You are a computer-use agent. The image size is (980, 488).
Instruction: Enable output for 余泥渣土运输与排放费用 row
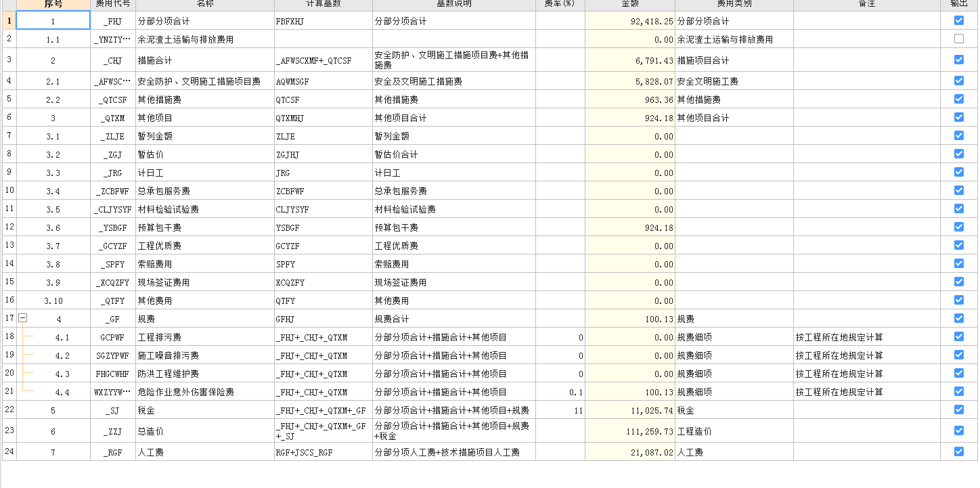click(x=958, y=39)
